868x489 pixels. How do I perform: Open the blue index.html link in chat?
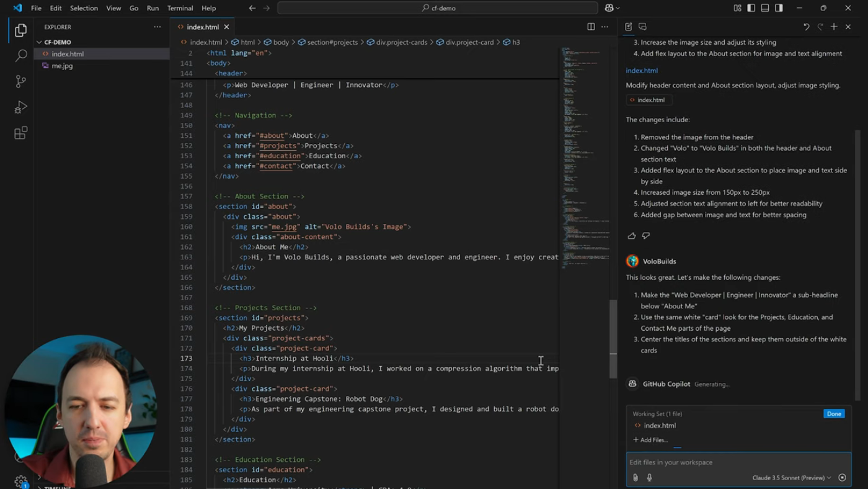point(642,71)
